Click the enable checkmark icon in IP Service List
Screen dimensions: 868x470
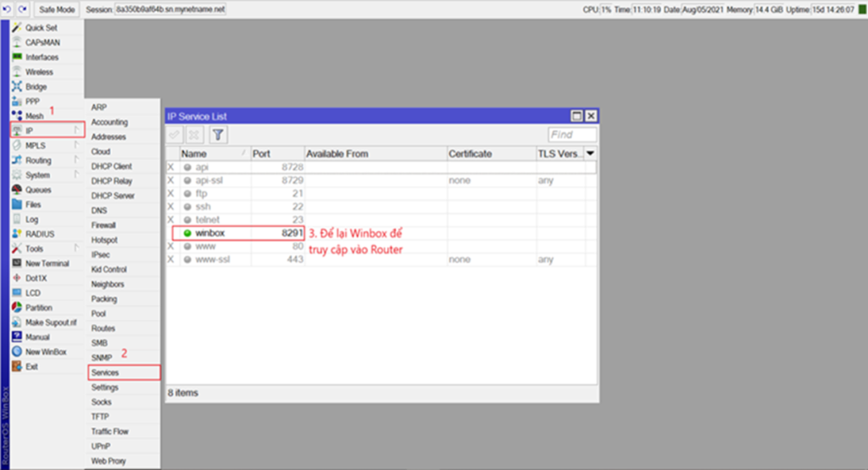click(x=175, y=135)
